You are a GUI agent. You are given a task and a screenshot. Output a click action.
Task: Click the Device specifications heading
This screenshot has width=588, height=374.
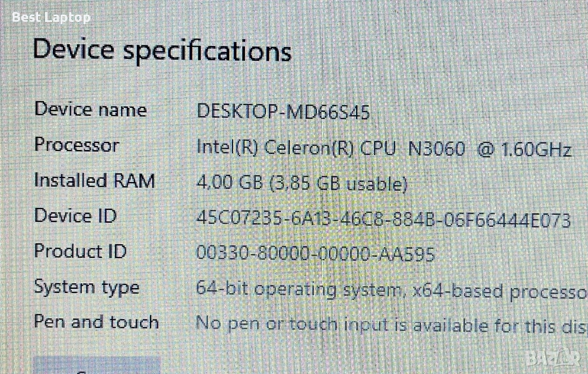click(x=162, y=50)
